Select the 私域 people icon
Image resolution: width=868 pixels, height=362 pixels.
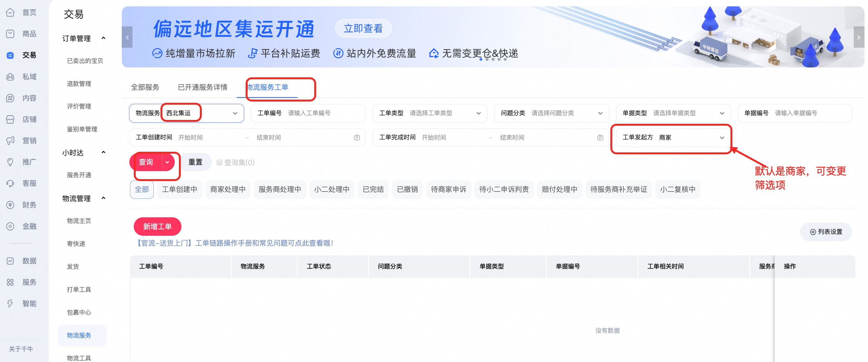coord(10,77)
